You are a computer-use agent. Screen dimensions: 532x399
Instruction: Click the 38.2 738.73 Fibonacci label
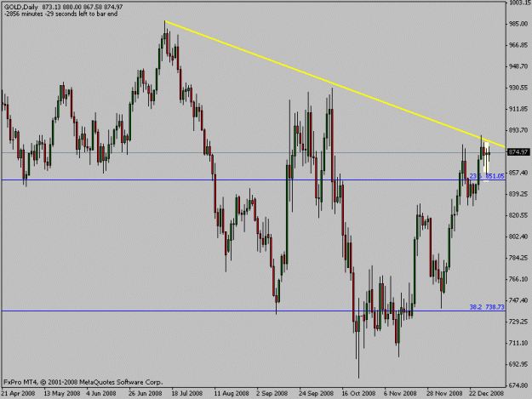[x=487, y=307]
